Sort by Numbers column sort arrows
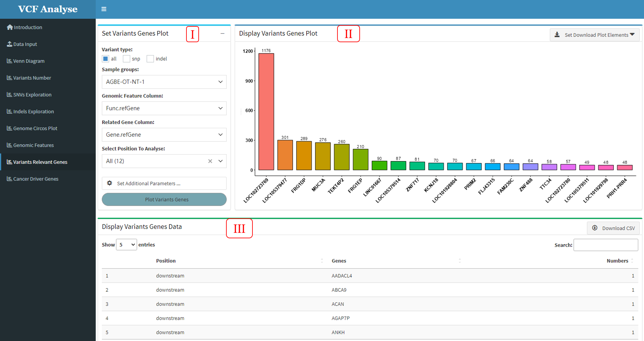Image resolution: width=644 pixels, height=341 pixels. [x=632, y=261]
